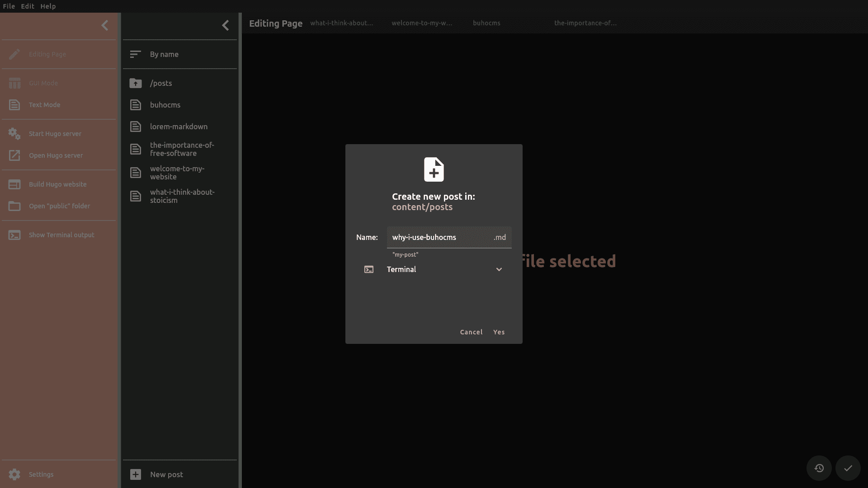Click the Editing Page heading
The image size is (868, 488).
pyautogui.click(x=276, y=23)
